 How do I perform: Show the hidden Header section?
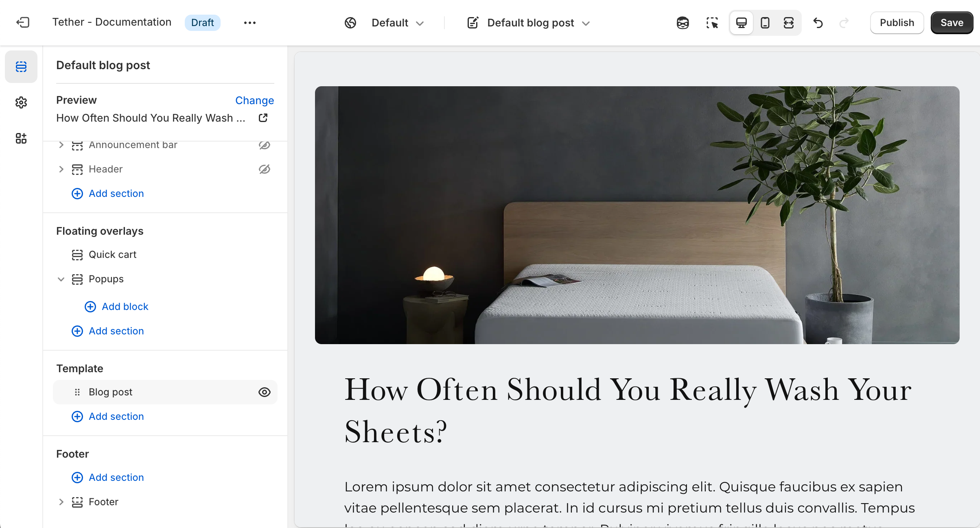coord(265,169)
